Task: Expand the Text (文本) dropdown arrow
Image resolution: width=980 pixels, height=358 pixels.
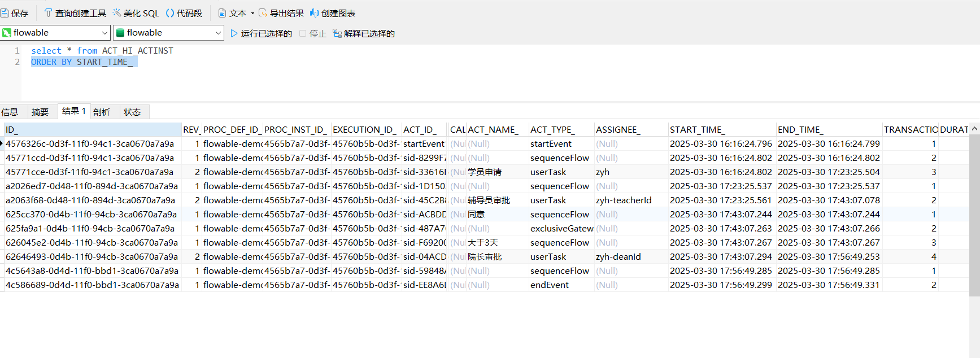Action: (x=252, y=13)
